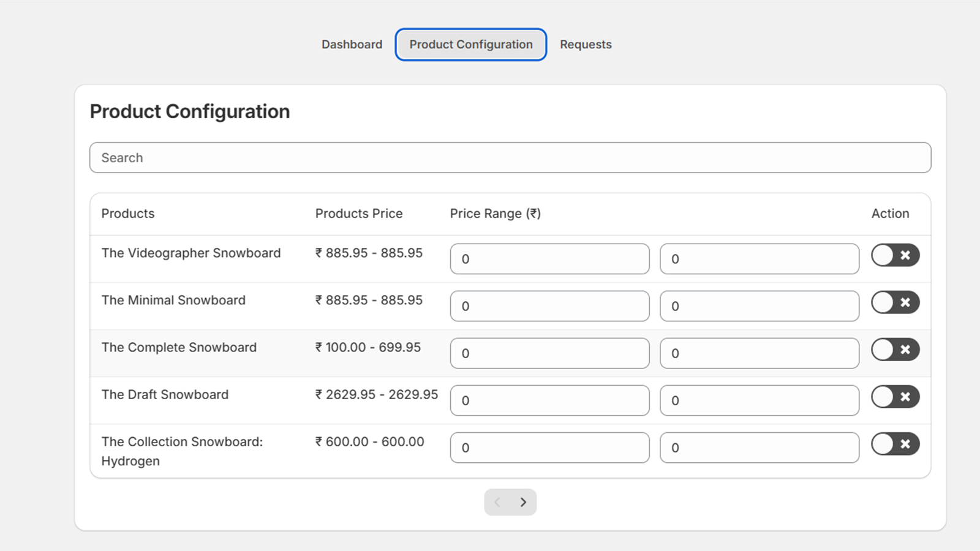Viewport: 980px width, 551px height.
Task: Click the X icon inside Minimal Snowboard's toggle
Action: coord(905,302)
